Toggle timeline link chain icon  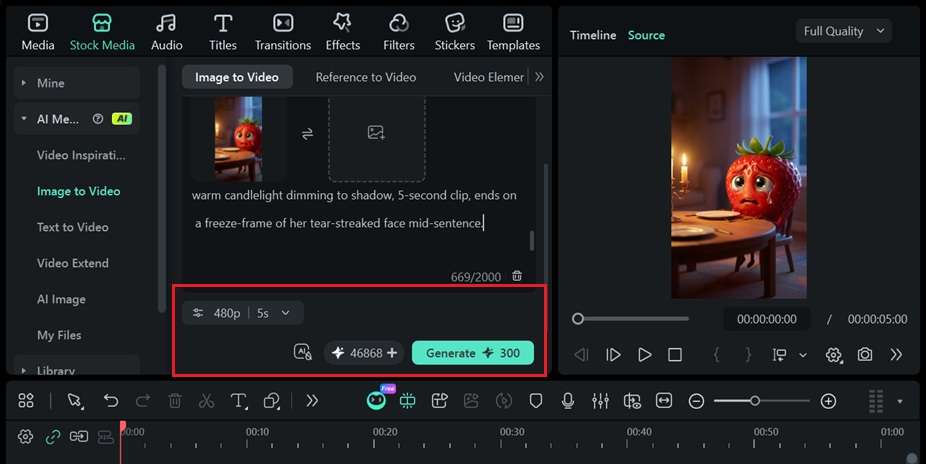(53, 436)
